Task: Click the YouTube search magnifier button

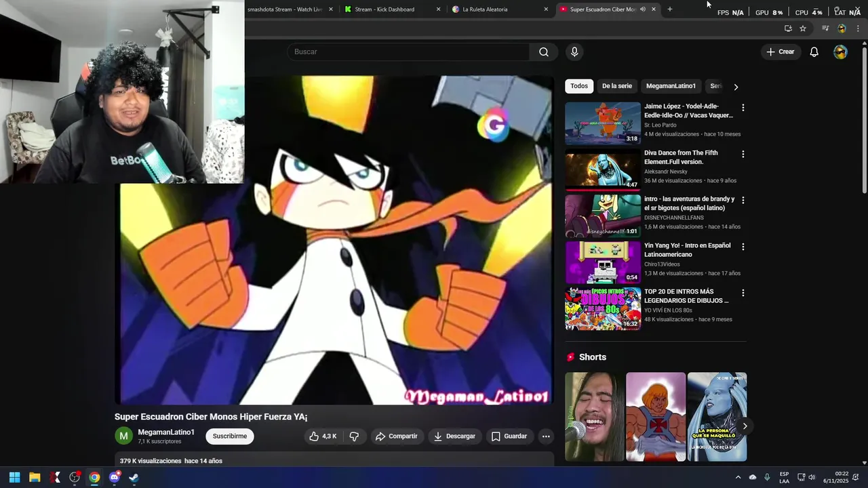Action: [544, 52]
